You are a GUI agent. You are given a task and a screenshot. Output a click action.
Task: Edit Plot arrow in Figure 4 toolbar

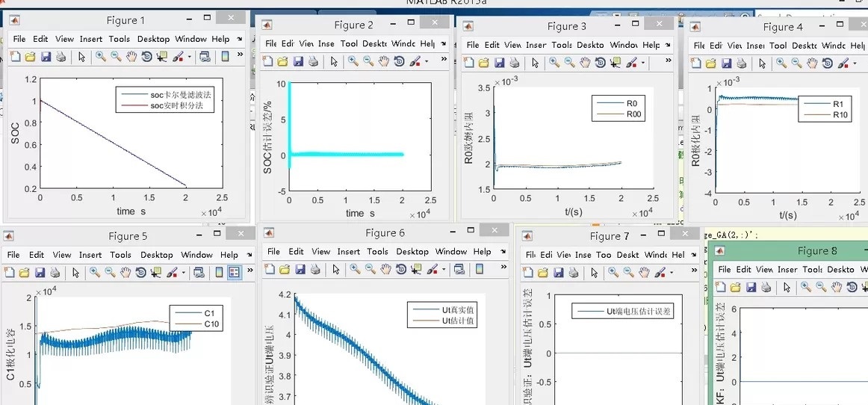pyautogui.click(x=762, y=64)
